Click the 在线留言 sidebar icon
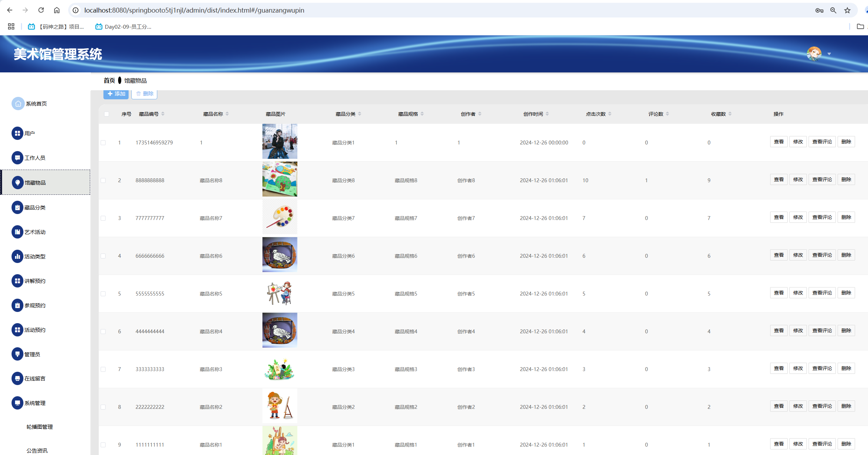Screen dimensions: 868x455 pyautogui.click(x=17, y=378)
